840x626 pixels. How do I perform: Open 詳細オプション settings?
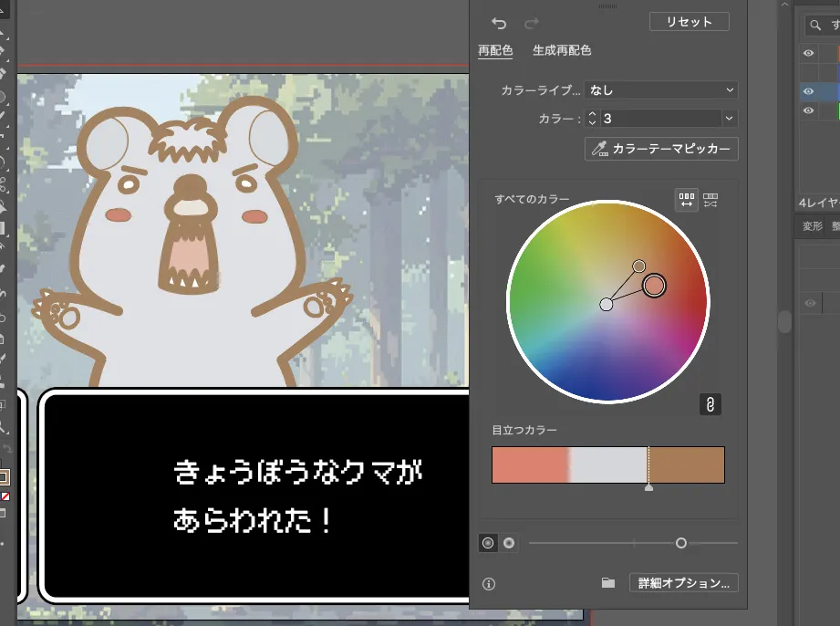[683, 582]
